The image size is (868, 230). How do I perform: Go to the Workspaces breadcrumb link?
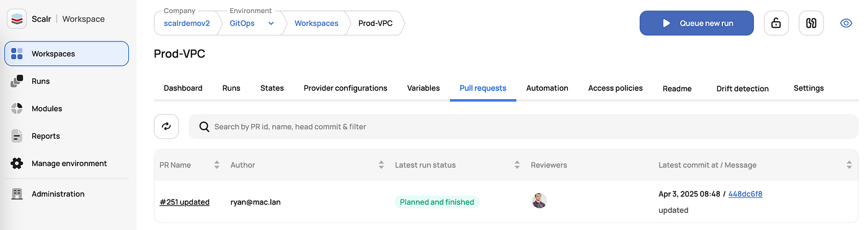pos(316,24)
